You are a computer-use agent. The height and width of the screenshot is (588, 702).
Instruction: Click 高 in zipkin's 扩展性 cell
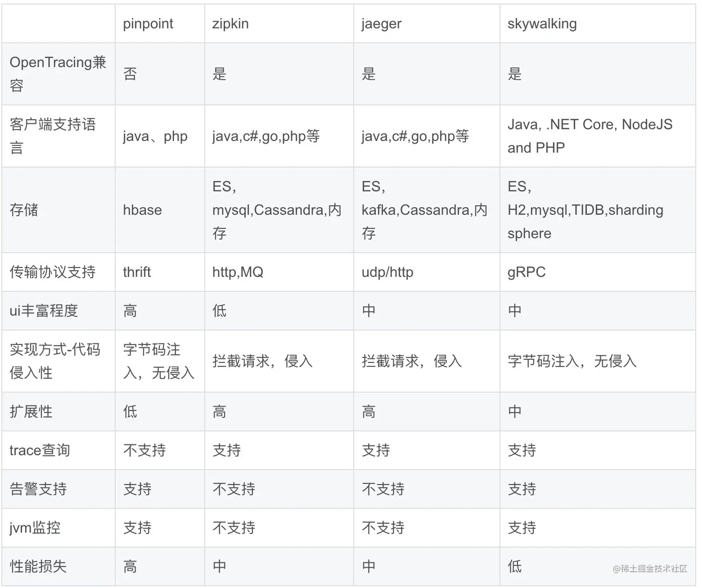219,412
